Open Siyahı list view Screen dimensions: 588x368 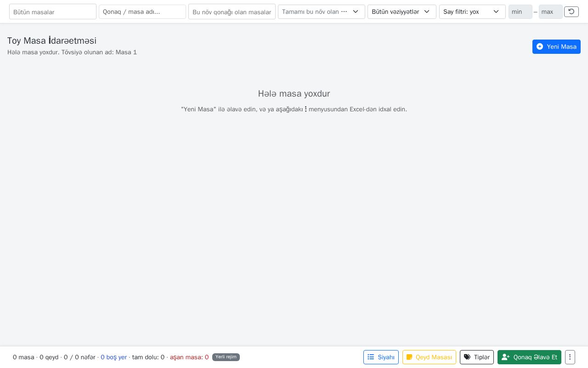tap(381, 357)
